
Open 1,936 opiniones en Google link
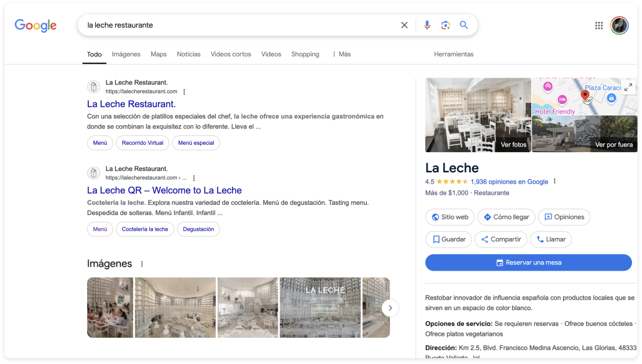(x=509, y=182)
